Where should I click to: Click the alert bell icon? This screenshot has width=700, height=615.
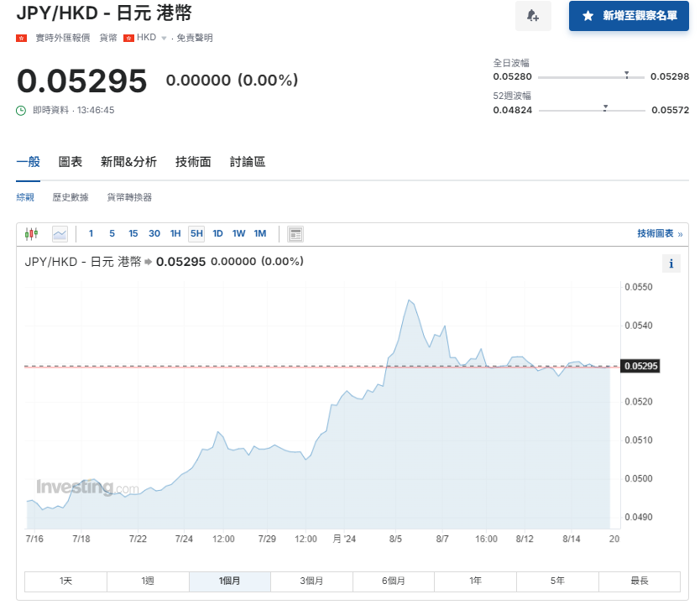point(533,16)
